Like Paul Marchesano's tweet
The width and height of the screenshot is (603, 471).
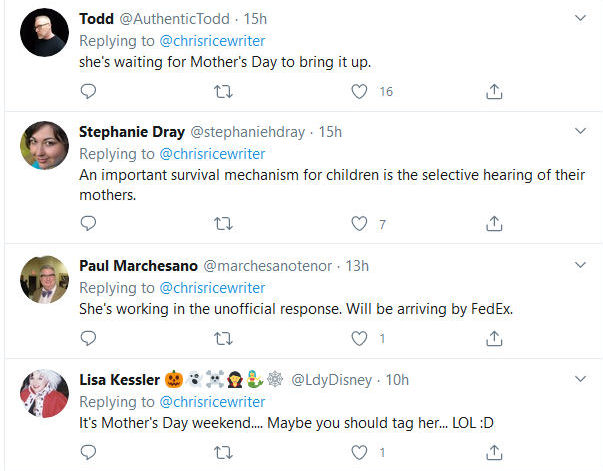point(359,338)
